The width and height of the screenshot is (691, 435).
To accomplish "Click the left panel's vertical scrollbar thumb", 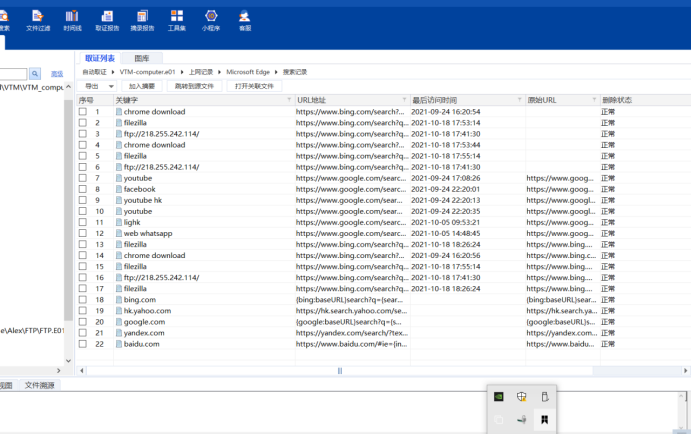I will pos(68,210).
